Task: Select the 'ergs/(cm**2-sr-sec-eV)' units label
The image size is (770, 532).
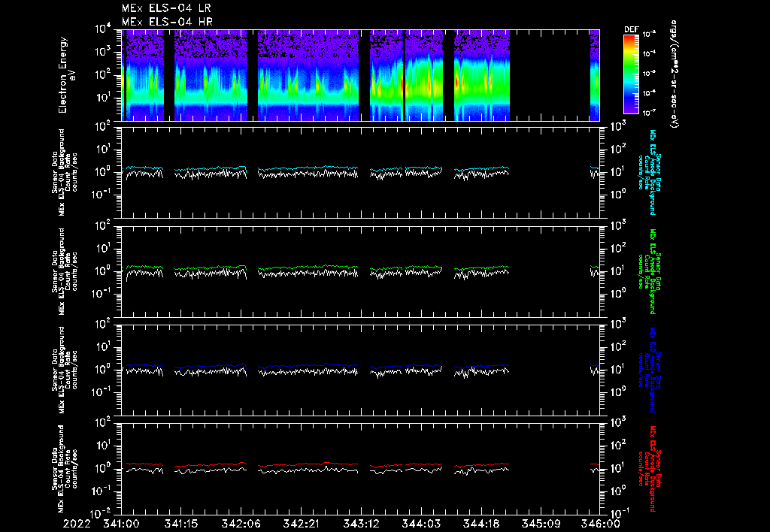Action: pyautogui.click(x=675, y=74)
